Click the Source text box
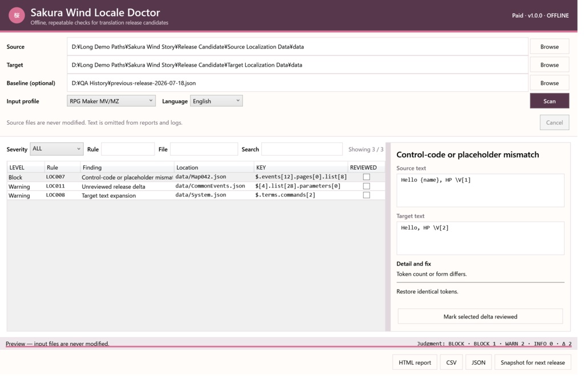 click(480, 190)
